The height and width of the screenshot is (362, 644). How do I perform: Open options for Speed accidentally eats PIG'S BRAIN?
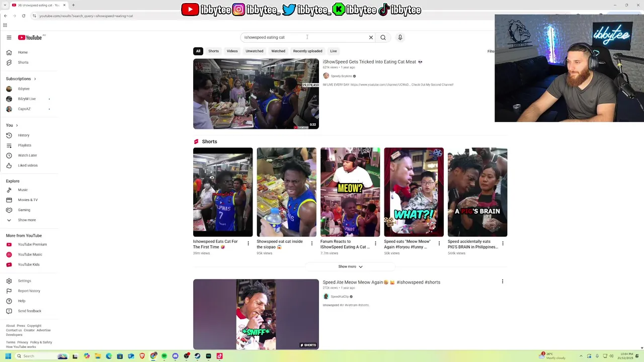[x=503, y=243]
